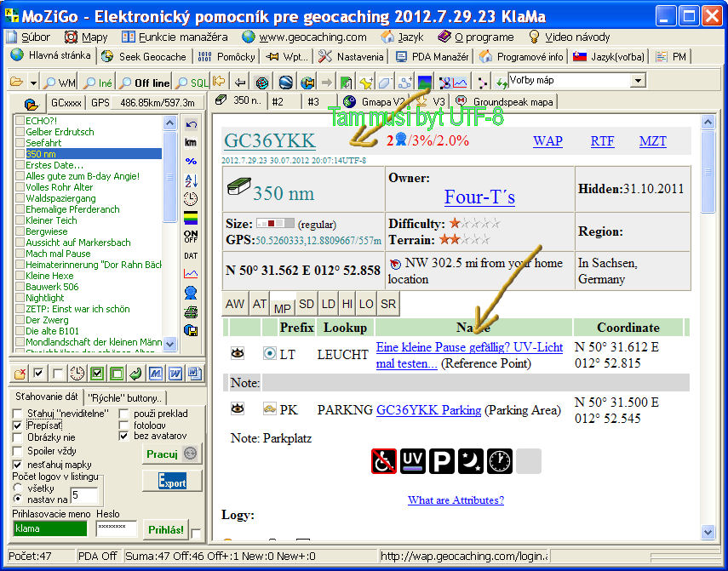This screenshot has width=728, height=571.
Task: Switch to the Nastavenia tab
Action: tap(352, 57)
